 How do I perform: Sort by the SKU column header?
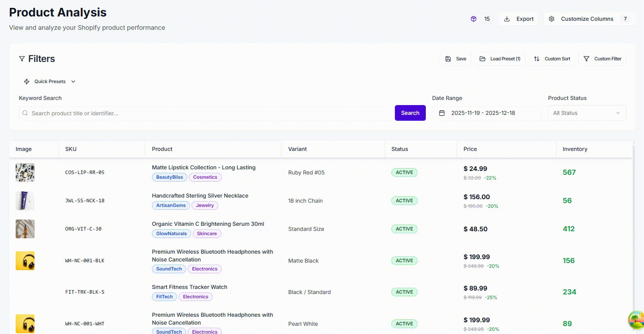click(71, 149)
